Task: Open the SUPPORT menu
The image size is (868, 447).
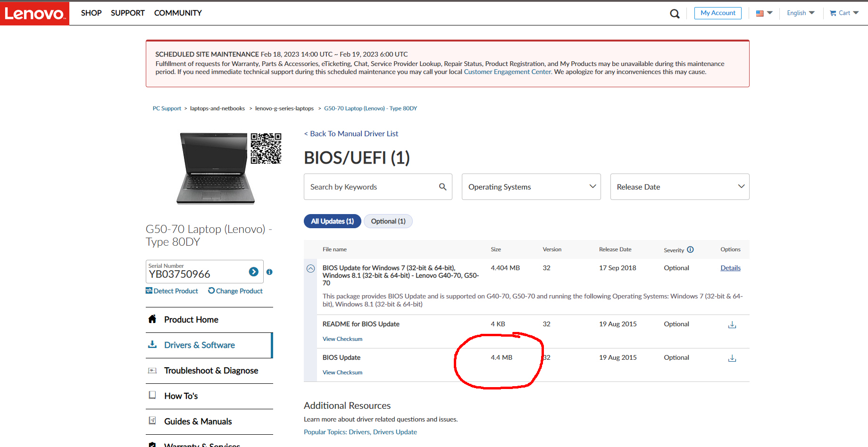Action: [128, 13]
